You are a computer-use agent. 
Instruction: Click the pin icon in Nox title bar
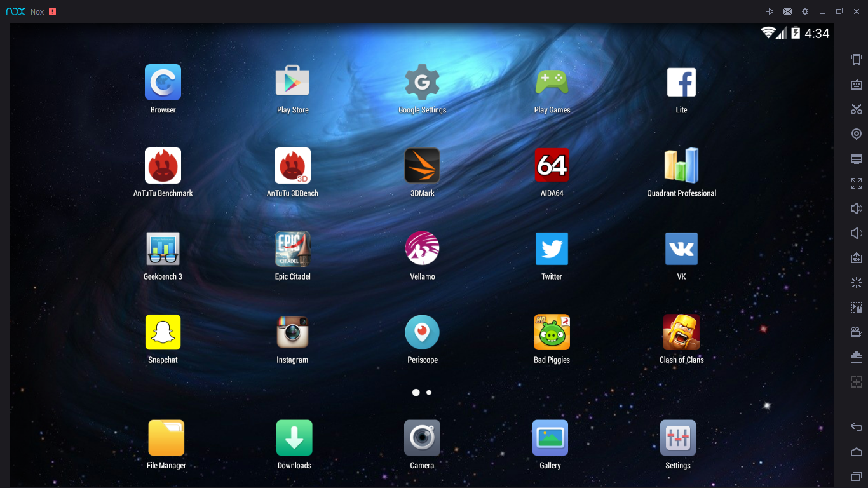tap(770, 11)
